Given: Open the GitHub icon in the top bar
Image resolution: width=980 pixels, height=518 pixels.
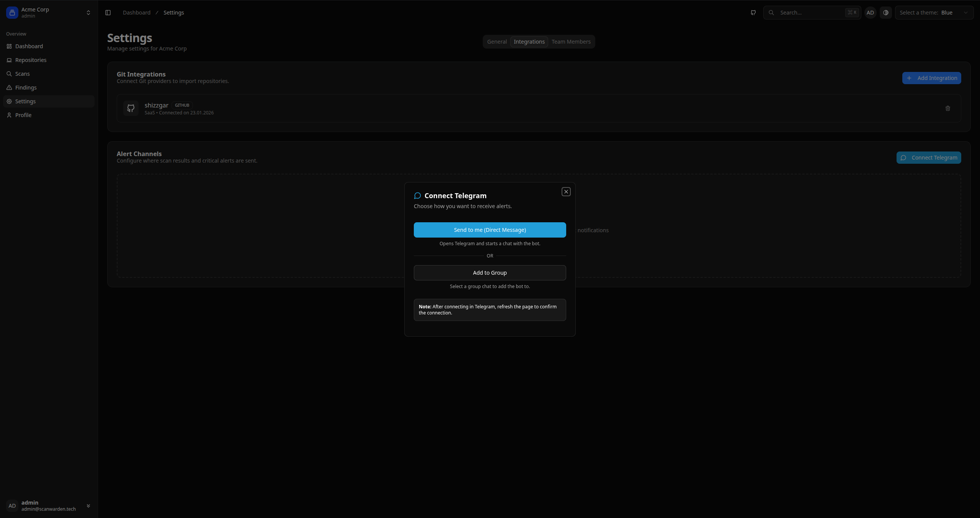Looking at the screenshot, I should (753, 12).
